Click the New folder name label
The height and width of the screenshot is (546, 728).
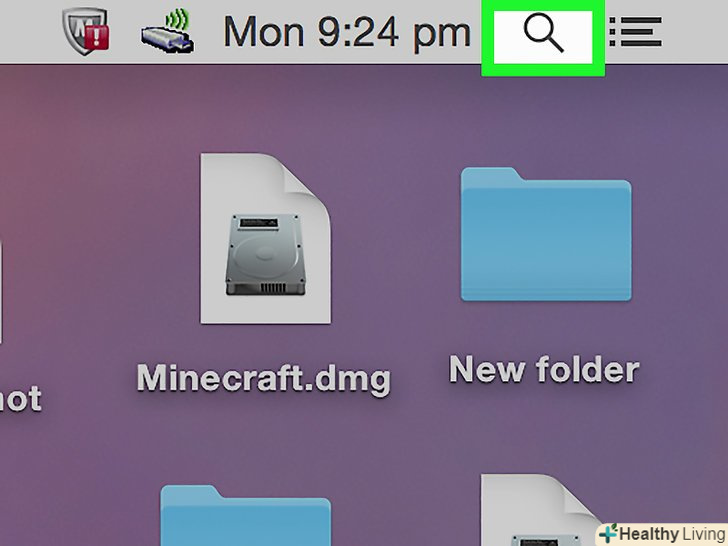tap(544, 370)
